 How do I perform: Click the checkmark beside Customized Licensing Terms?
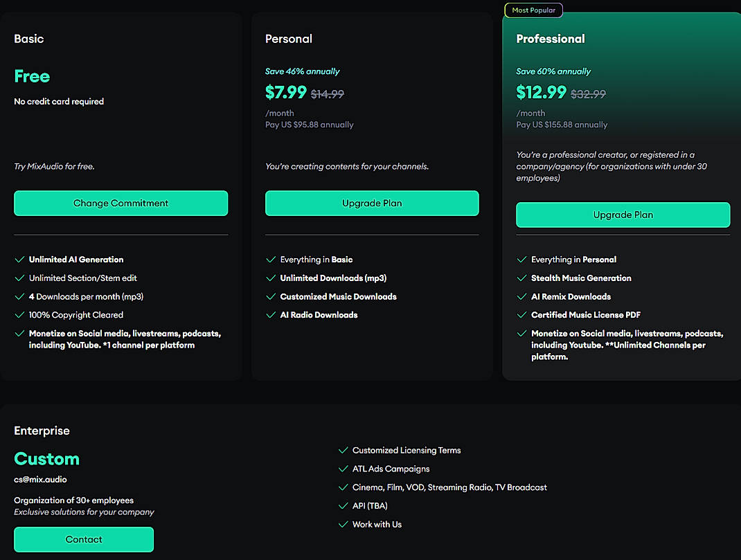click(343, 450)
